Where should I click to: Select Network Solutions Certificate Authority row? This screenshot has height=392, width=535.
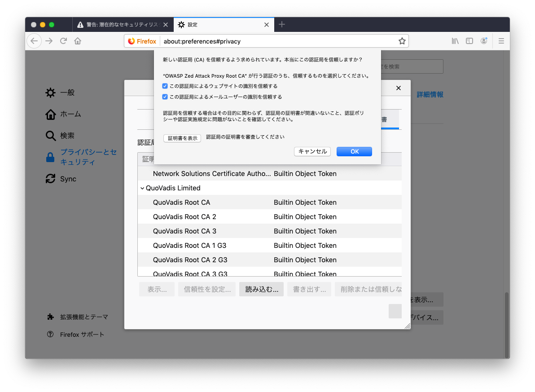tap(270, 173)
